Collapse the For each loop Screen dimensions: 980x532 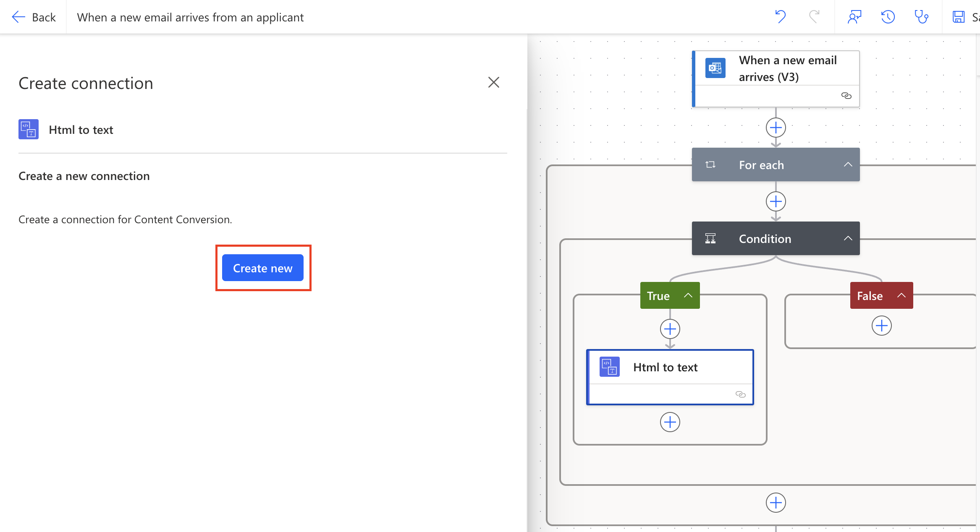[848, 164]
